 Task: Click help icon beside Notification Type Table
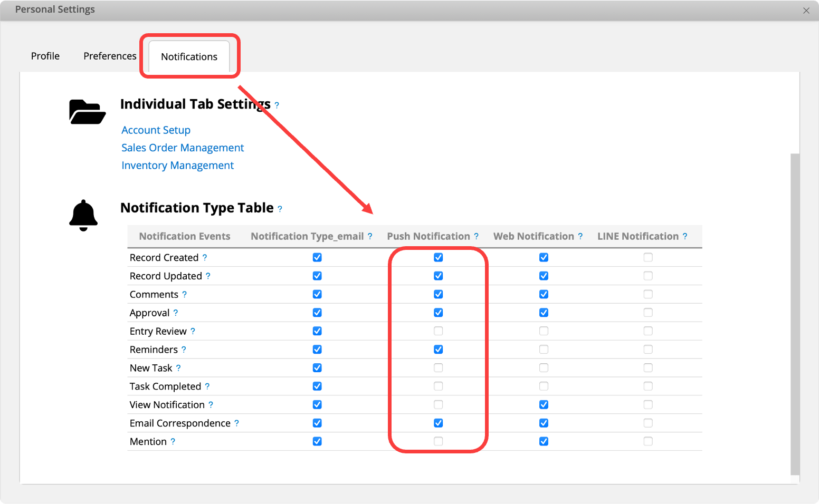point(280,209)
